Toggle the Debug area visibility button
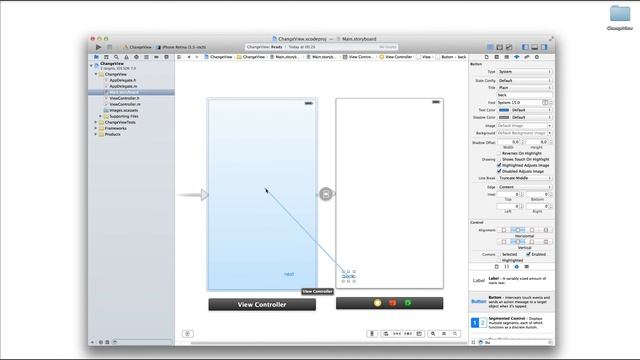 (535, 47)
